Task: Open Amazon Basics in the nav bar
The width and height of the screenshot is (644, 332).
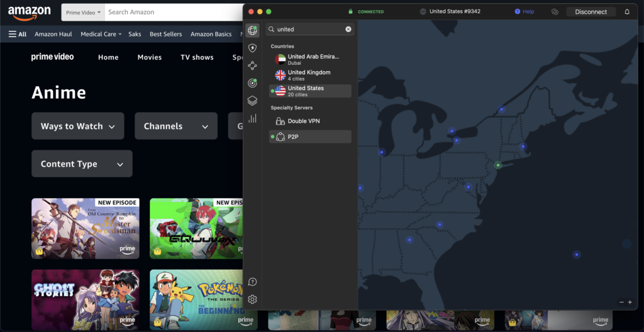Action: [211, 34]
